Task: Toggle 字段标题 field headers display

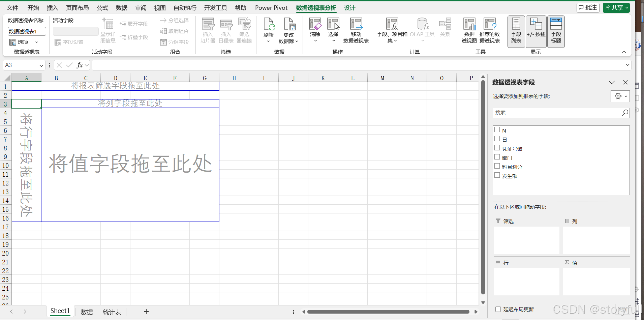Action: pos(556,31)
